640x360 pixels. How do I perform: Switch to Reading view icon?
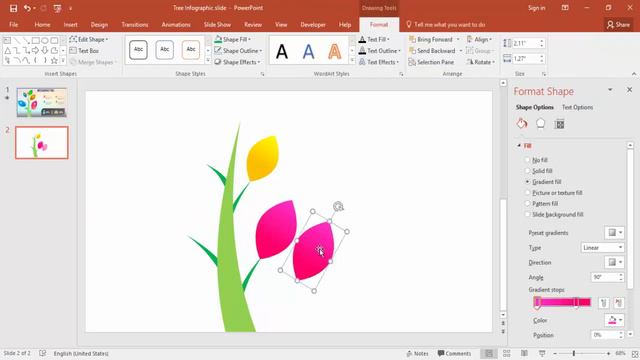click(524, 353)
